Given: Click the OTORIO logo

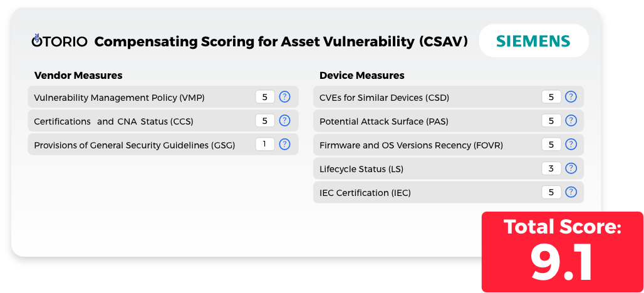Looking at the screenshot, I should point(60,41).
